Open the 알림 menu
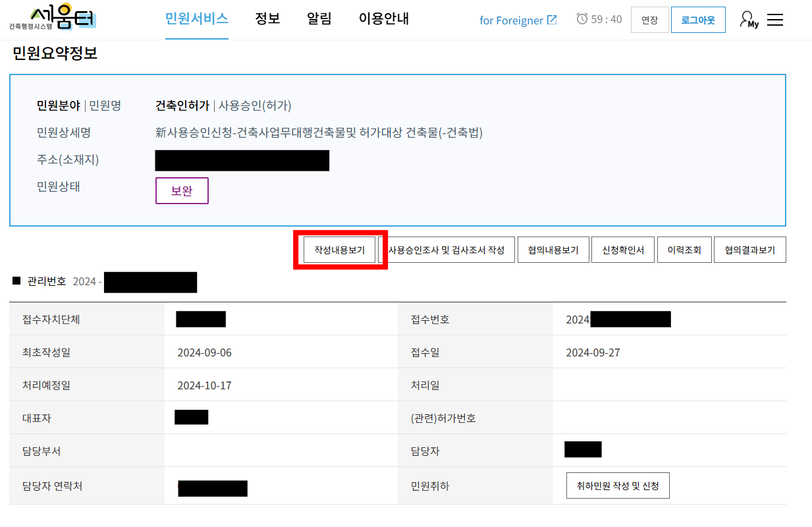 [x=319, y=20]
